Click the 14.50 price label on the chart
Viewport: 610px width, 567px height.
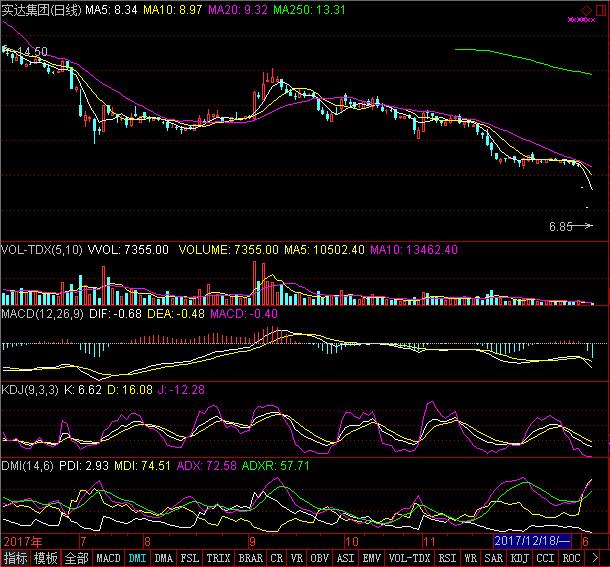(33, 51)
